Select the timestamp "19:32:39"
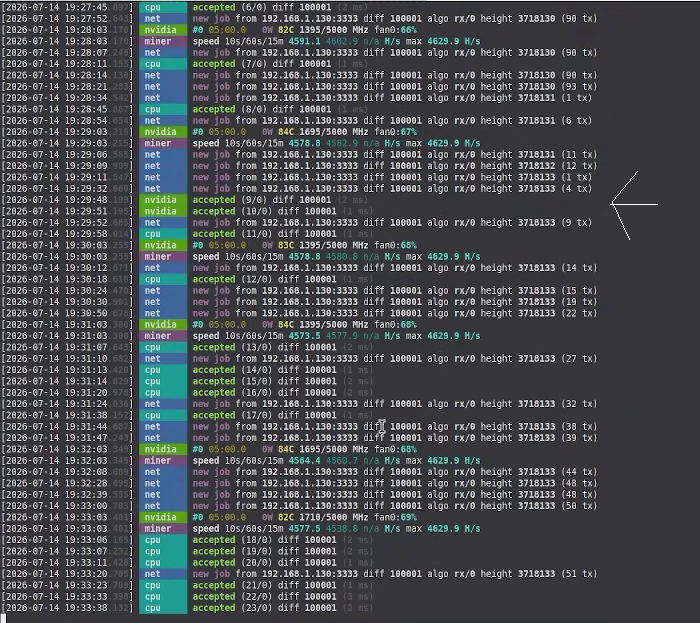 pyautogui.click(x=86, y=495)
